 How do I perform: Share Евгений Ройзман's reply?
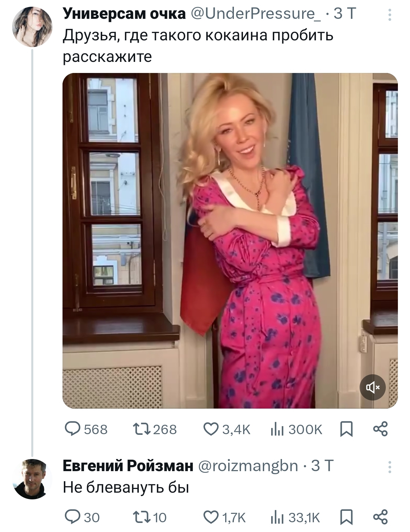(380, 517)
